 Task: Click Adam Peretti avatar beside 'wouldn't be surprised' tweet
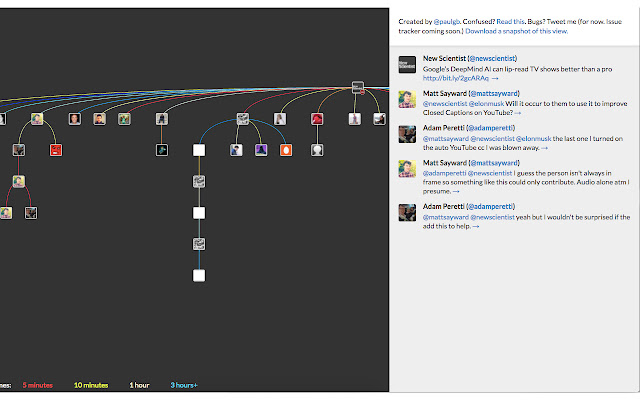pos(407,212)
